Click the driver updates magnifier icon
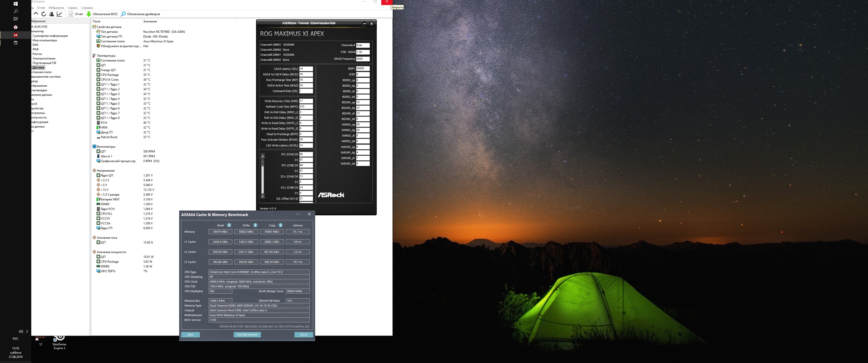This screenshot has width=868, height=363. click(123, 14)
